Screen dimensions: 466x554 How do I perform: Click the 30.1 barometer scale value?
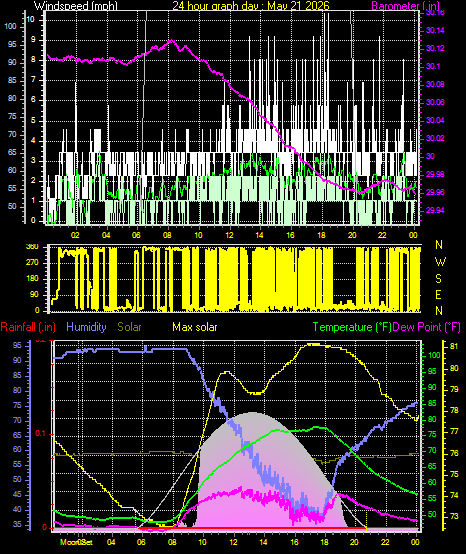point(433,66)
